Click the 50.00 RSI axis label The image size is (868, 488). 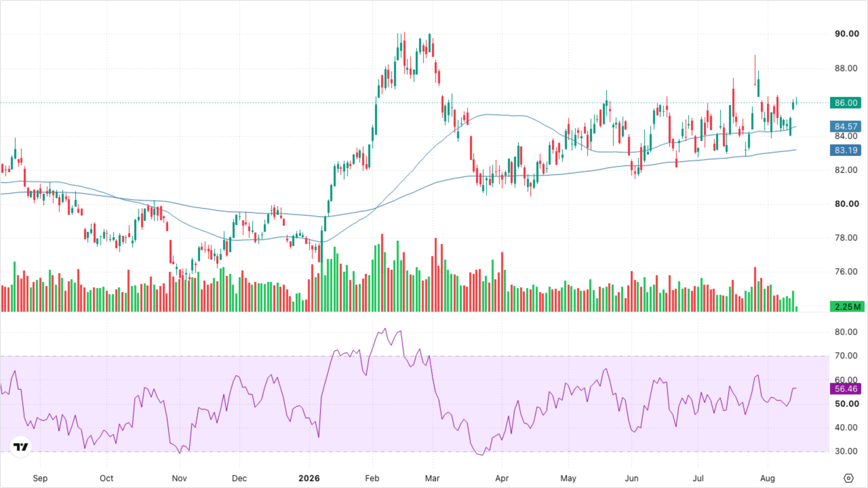click(x=847, y=404)
